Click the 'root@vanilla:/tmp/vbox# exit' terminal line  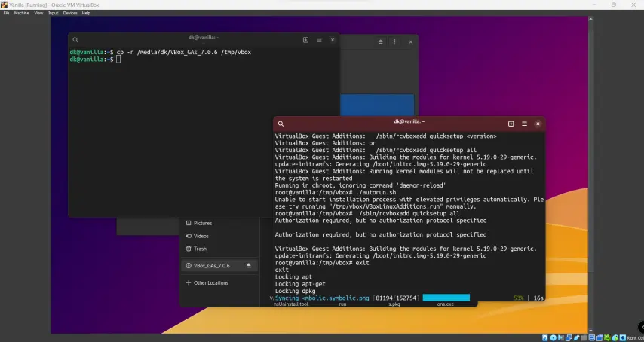pos(322,262)
